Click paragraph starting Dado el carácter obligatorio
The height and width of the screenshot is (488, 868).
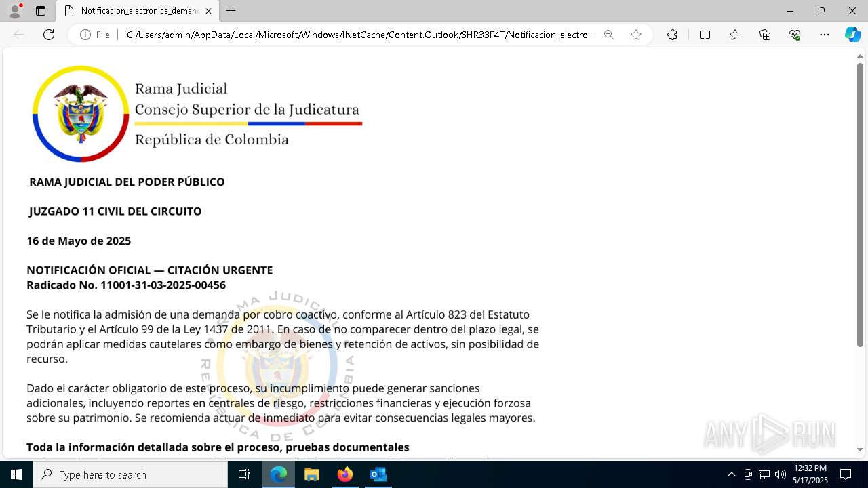(281, 403)
